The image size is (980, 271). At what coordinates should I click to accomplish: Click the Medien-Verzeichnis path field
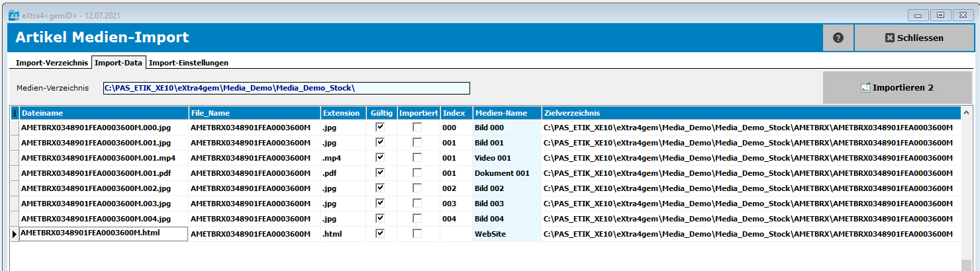click(286, 88)
